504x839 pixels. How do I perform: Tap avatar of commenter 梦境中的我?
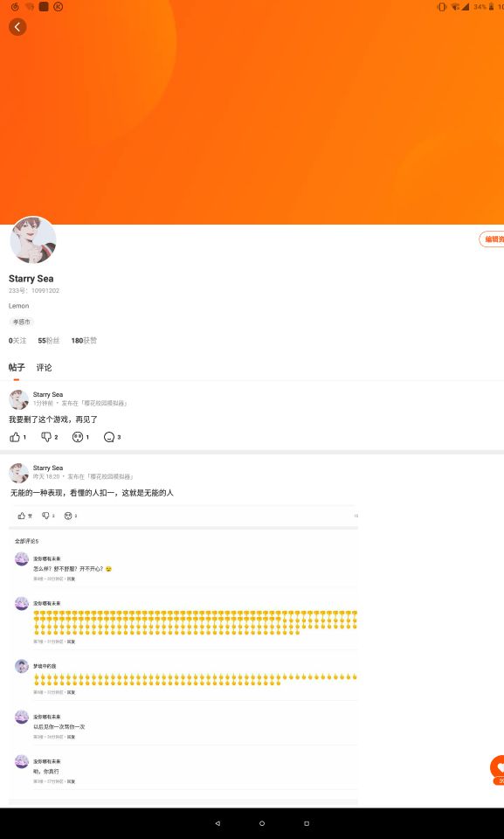click(22, 666)
